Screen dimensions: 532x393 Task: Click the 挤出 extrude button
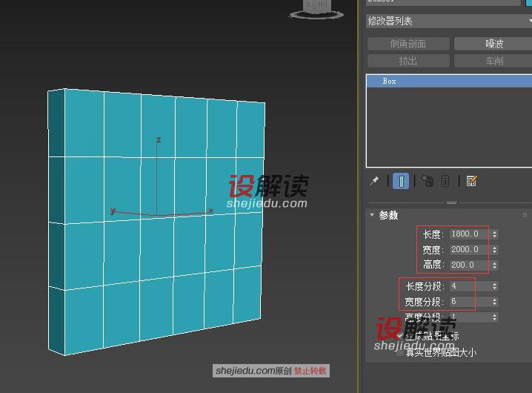[408, 61]
